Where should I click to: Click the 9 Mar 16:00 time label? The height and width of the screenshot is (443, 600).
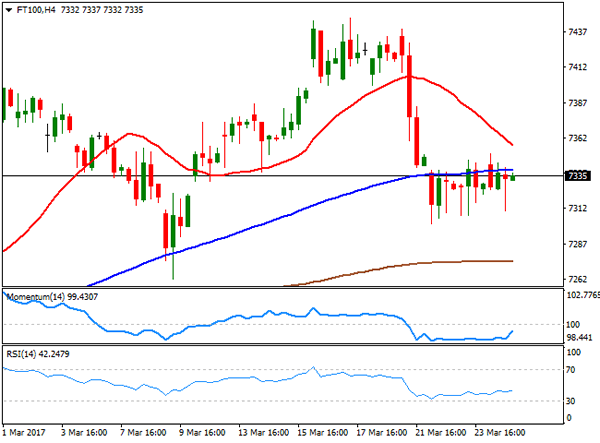pos(202,433)
